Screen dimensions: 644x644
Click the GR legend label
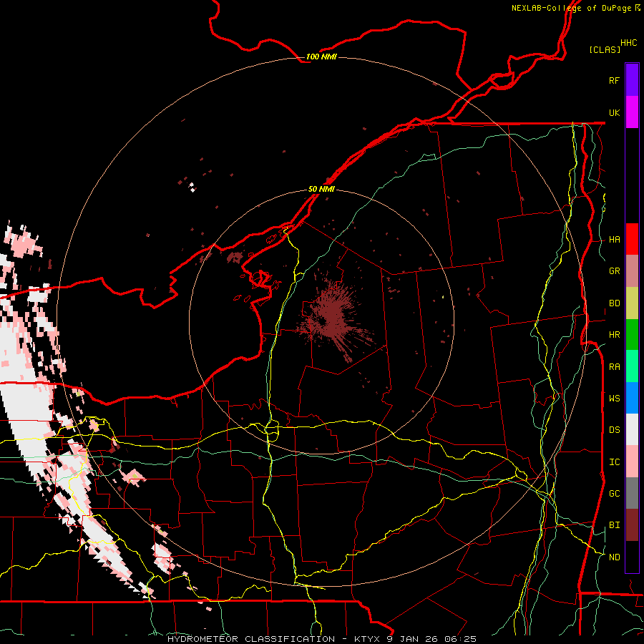[x=614, y=271]
